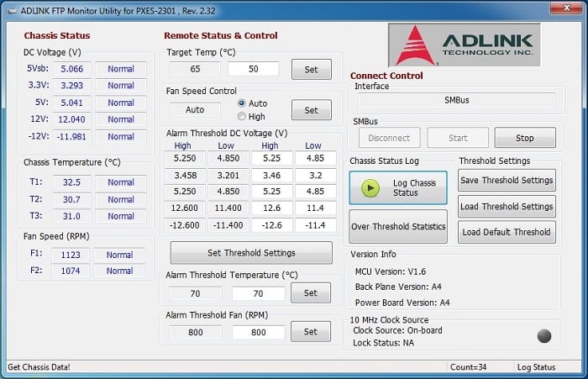Click the MCU Version: V1.6 text
This screenshot has height=379, width=588.
[x=391, y=271]
